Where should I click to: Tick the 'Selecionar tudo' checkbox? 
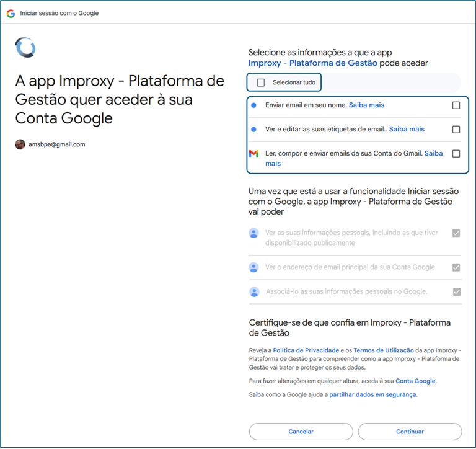tap(261, 82)
